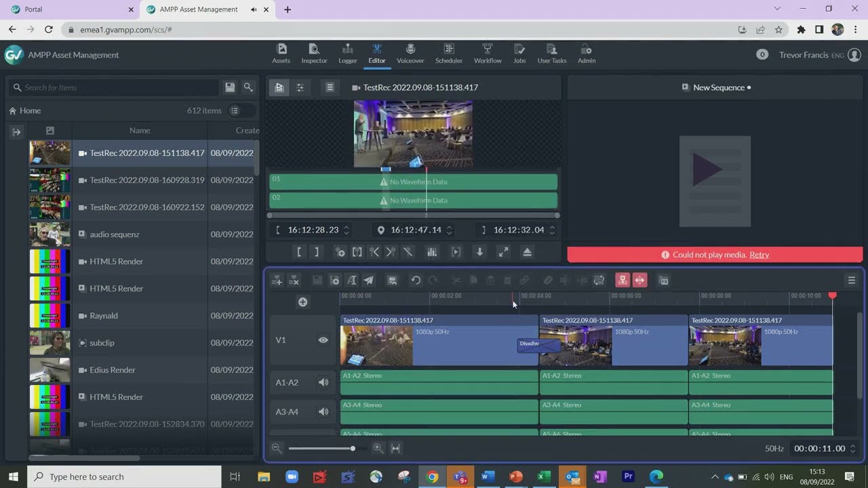
Task: Focus the Search for Items field
Action: coord(113,87)
